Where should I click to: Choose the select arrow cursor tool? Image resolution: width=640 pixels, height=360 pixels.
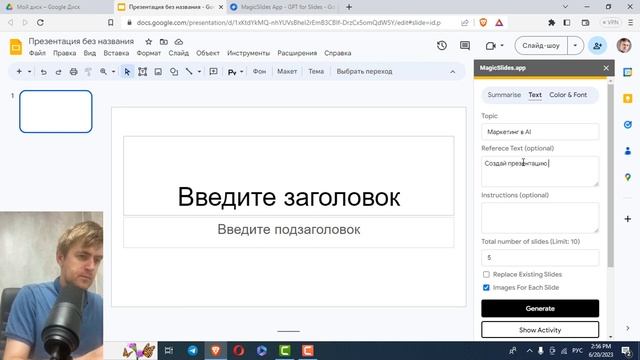point(127,72)
